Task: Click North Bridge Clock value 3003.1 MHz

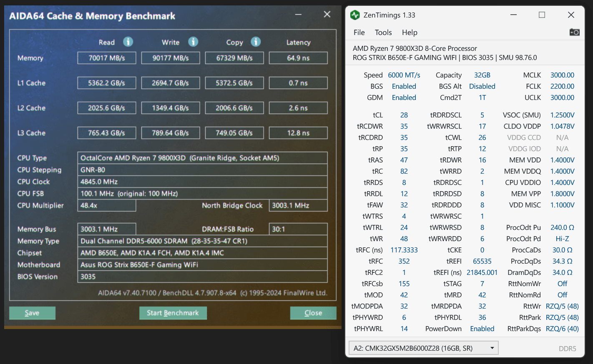Action: [298, 205]
